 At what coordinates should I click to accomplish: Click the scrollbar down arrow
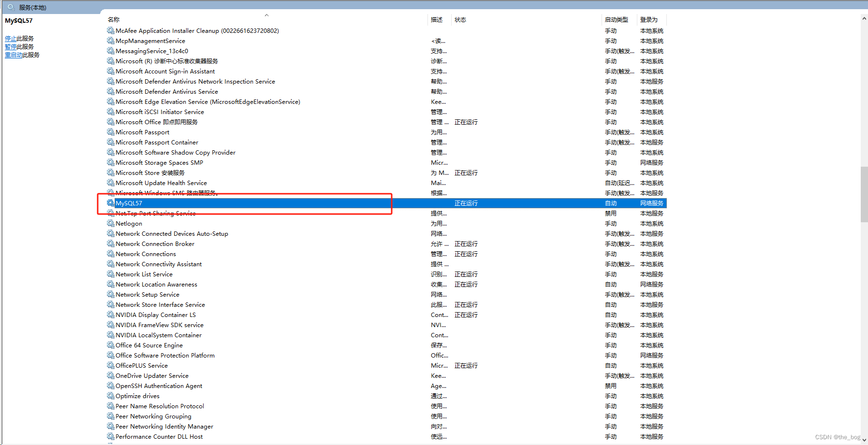[864, 441]
